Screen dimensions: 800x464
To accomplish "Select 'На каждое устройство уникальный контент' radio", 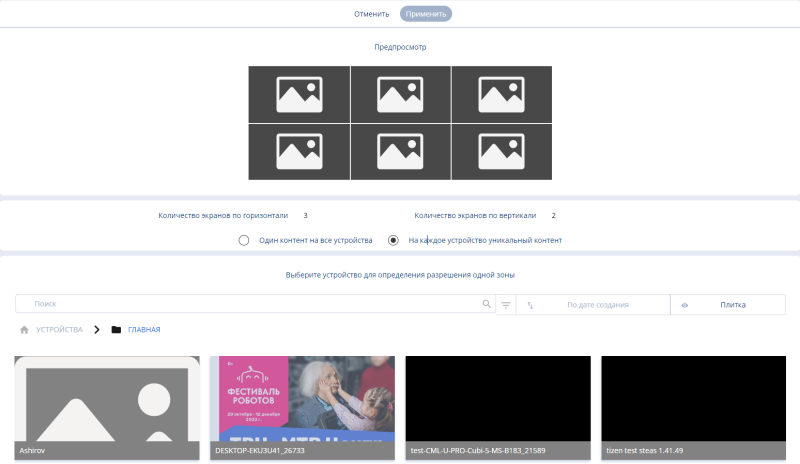I will click(x=393, y=240).
